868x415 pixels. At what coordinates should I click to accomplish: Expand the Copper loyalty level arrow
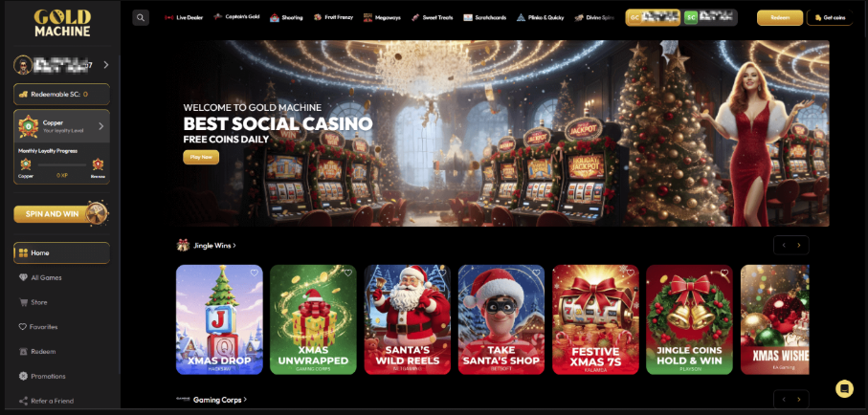pyautogui.click(x=100, y=126)
